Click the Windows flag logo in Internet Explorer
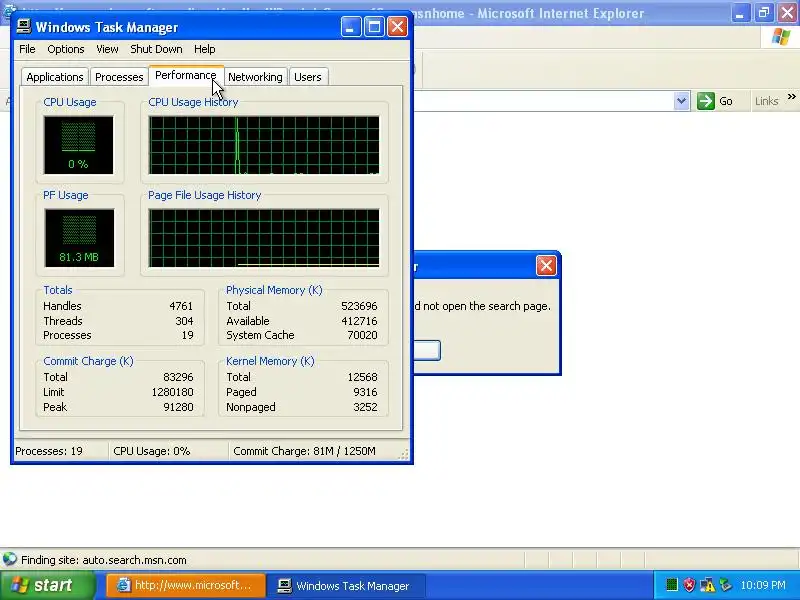This screenshot has height=600, width=800. (781, 37)
